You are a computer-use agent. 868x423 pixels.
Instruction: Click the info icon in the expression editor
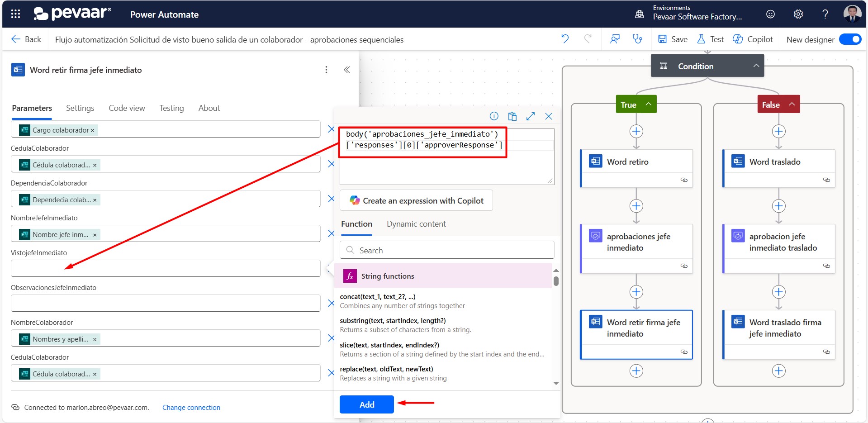pyautogui.click(x=494, y=116)
